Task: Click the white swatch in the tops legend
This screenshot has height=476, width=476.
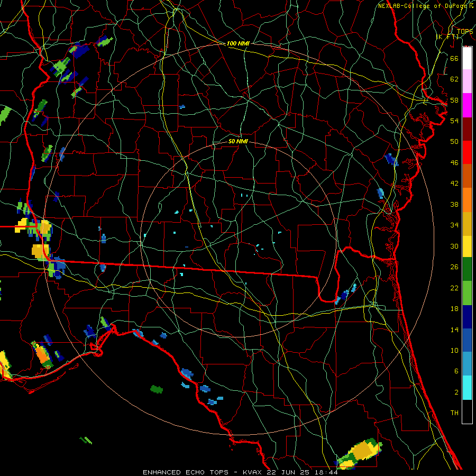Action: (467, 58)
